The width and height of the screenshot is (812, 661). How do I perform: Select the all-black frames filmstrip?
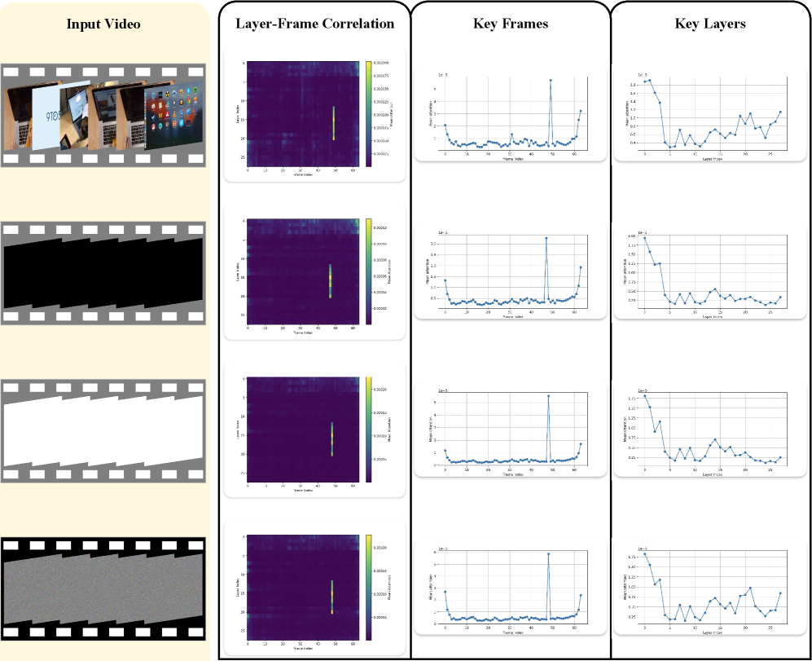pyautogui.click(x=103, y=273)
